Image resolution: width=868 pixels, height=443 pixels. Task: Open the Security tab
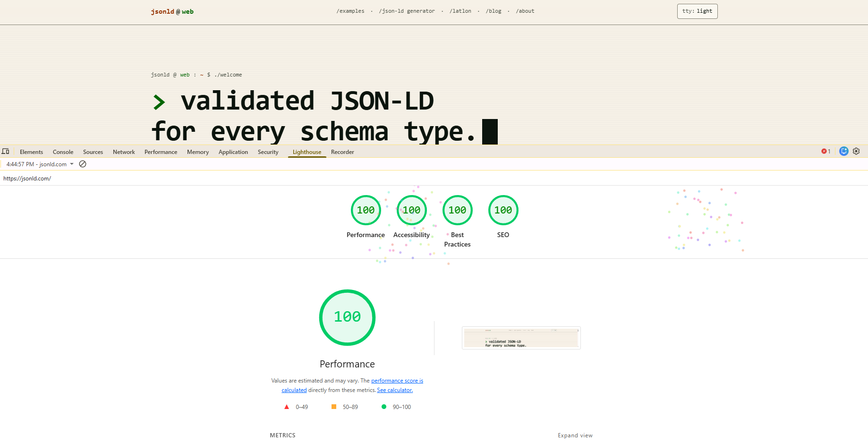[268, 152]
